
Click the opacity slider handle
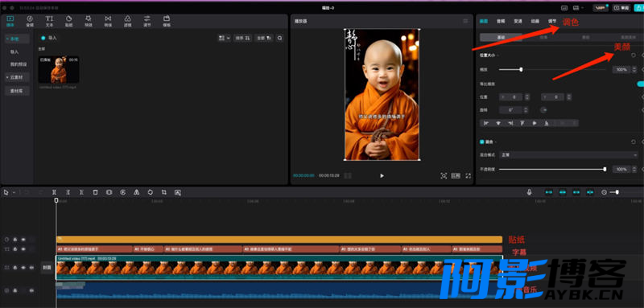(605, 169)
